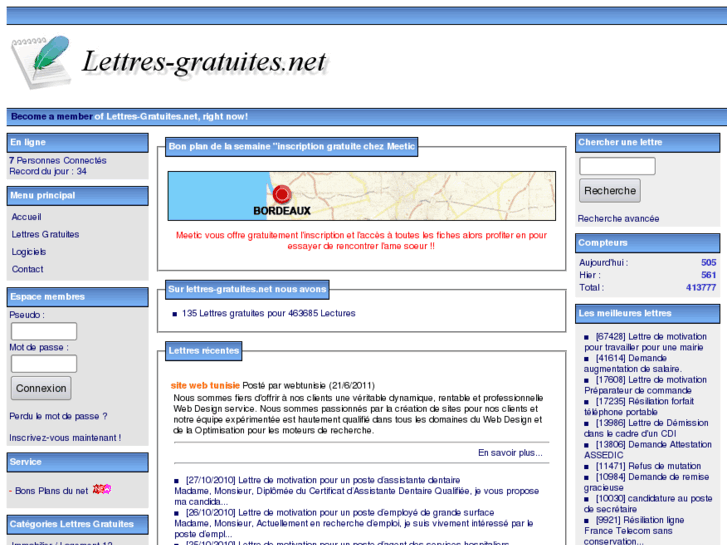Click Perdu le mot de passe link
The height and width of the screenshot is (545, 727).
(58, 416)
